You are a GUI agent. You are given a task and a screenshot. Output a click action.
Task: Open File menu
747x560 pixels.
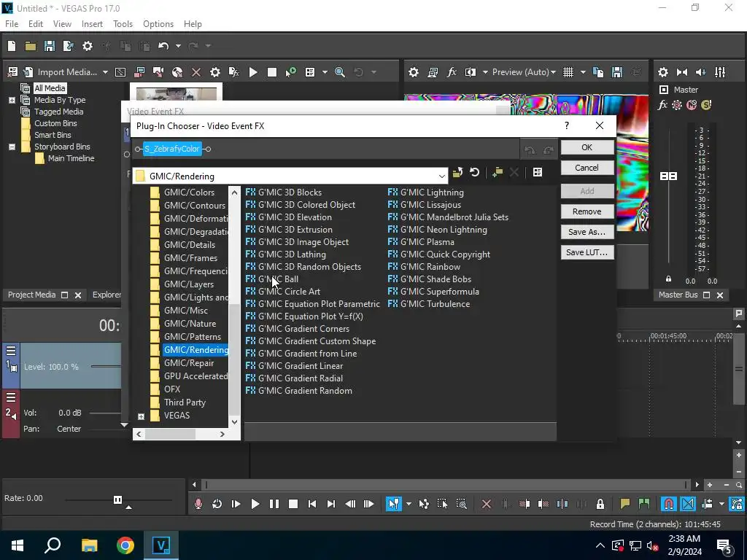click(12, 24)
